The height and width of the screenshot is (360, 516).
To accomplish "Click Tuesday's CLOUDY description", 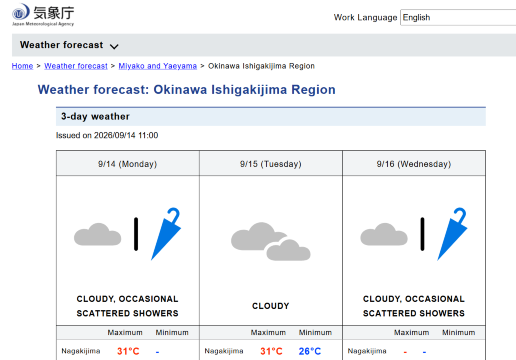I will 271,306.
